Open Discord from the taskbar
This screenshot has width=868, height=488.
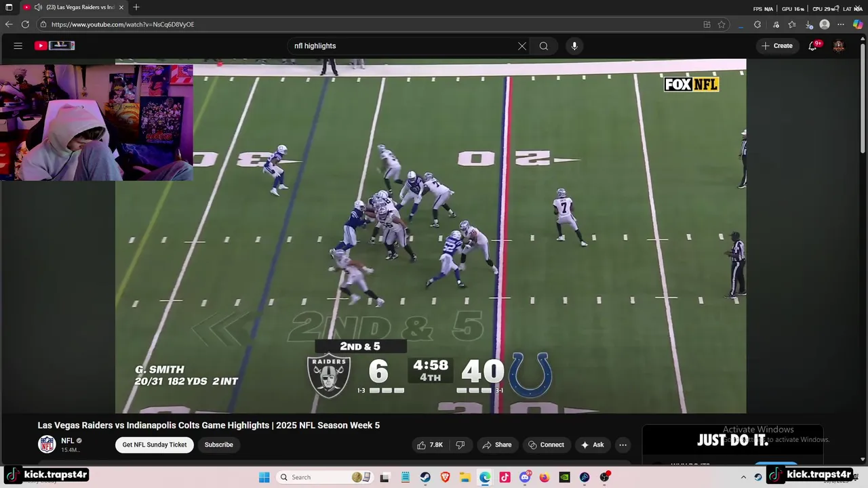tap(525, 477)
